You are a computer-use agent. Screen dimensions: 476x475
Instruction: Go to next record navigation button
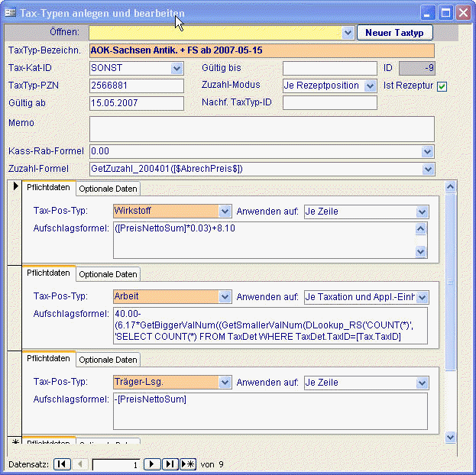(152, 464)
